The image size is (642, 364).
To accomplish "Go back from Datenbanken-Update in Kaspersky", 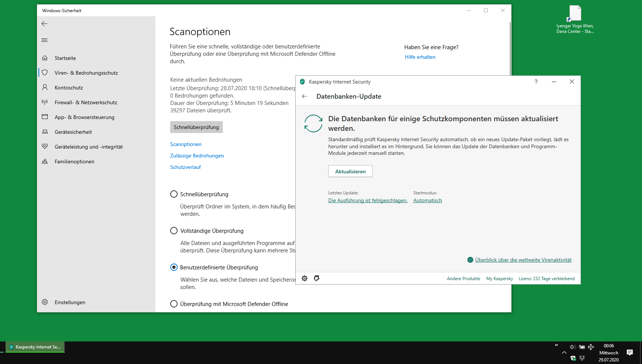I will click(x=305, y=96).
